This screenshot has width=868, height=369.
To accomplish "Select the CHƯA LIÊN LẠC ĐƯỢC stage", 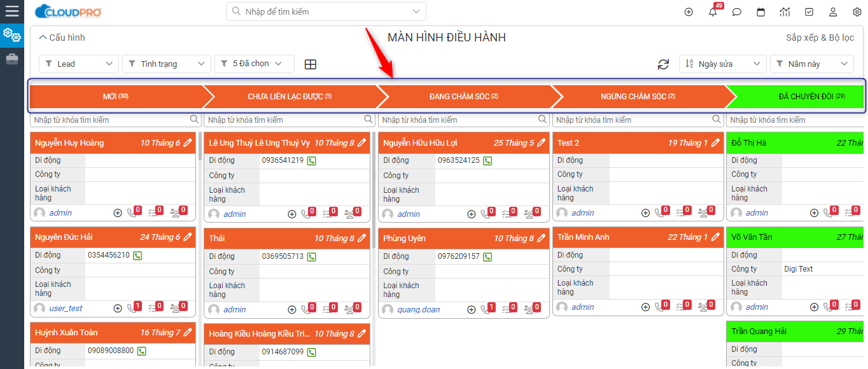I will tap(290, 97).
